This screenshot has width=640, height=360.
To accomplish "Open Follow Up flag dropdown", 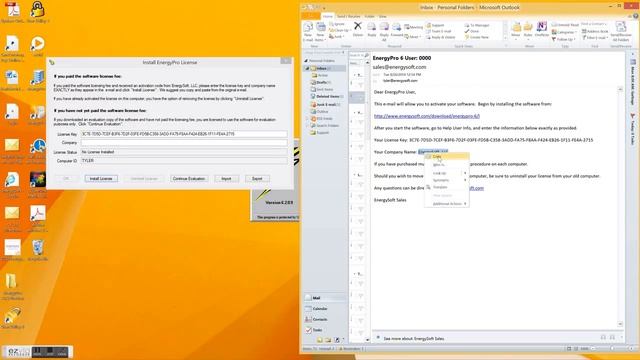I will coord(563,39).
